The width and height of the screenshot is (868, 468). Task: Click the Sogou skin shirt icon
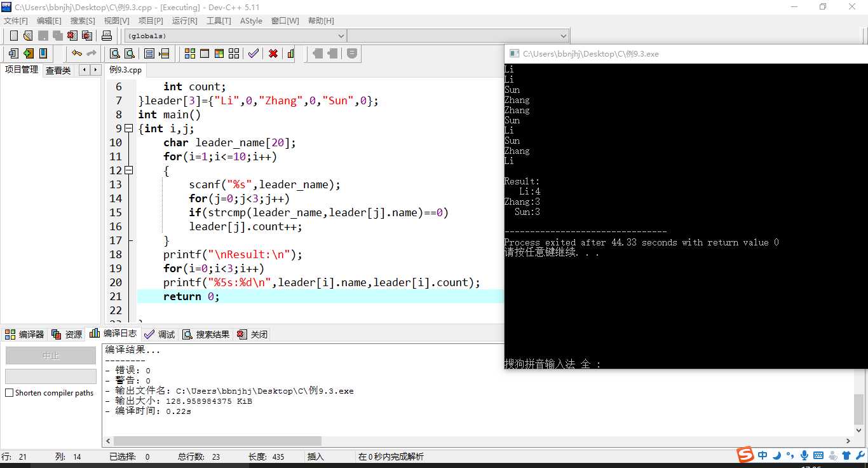pyautogui.click(x=846, y=455)
